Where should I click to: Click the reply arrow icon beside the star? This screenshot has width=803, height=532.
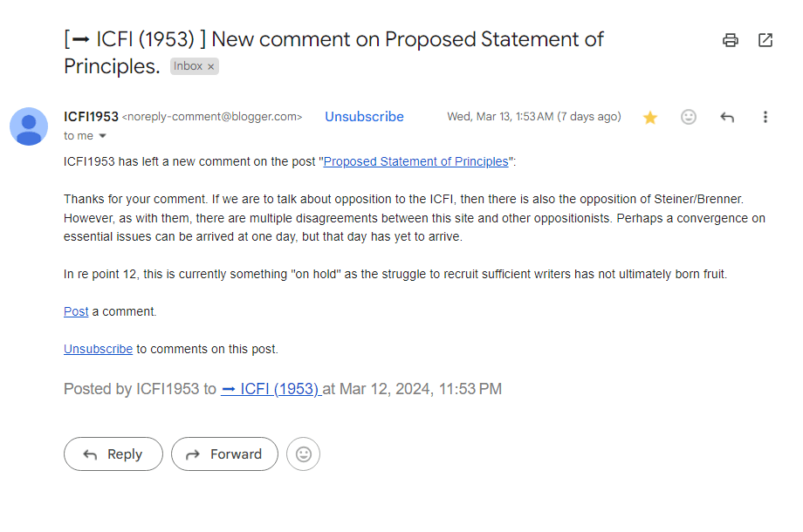tap(727, 117)
